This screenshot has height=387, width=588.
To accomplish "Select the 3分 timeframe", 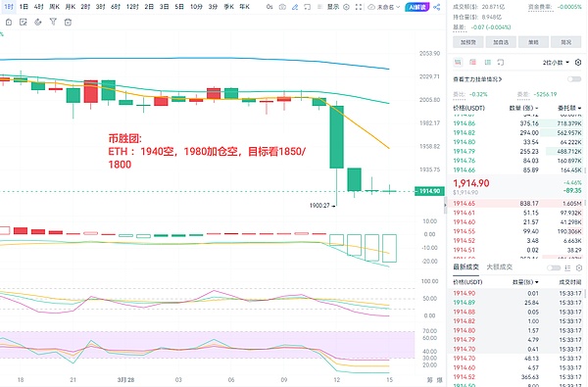I will click(213, 7).
